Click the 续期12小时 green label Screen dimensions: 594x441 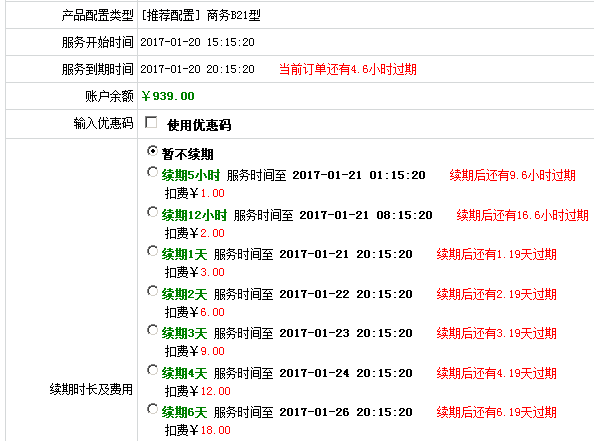tap(194, 215)
